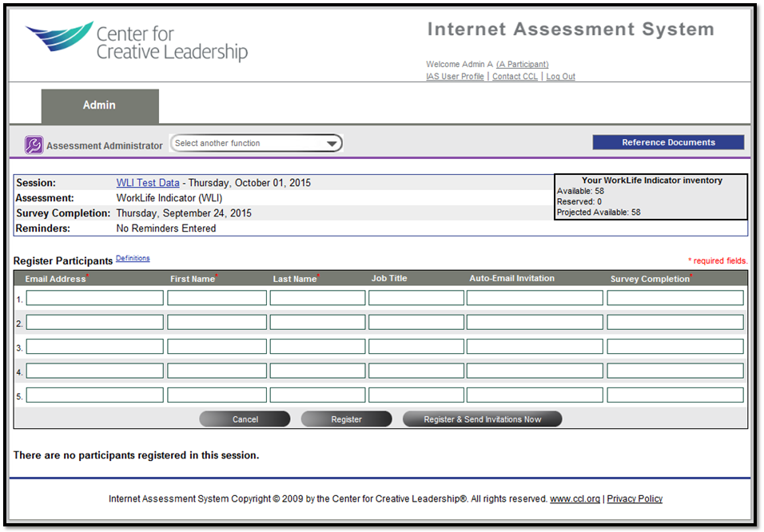Focus Survey Completion field in row 1
The width and height of the screenshot is (764, 532).
coord(675,298)
